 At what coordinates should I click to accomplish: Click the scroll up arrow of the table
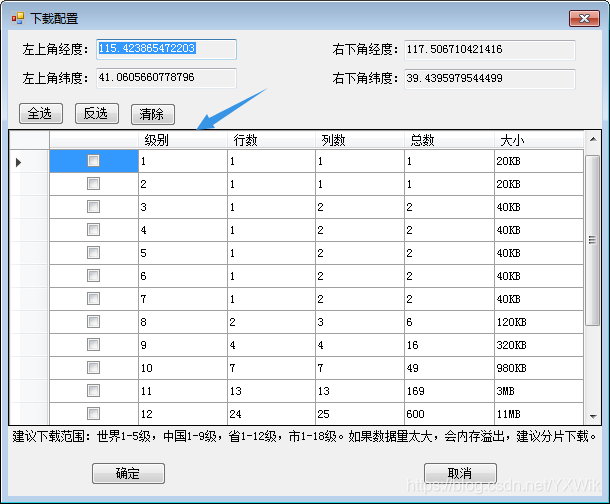(x=593, y=139)
